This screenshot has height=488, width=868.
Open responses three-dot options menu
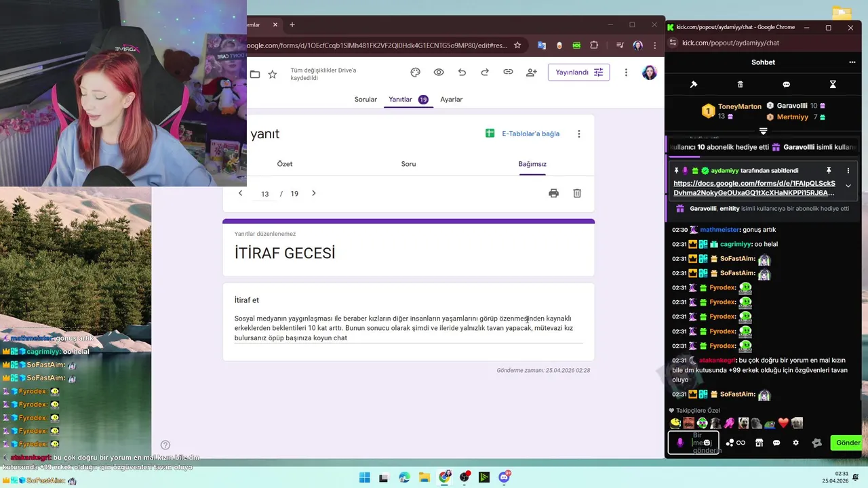tap(578, 134)
